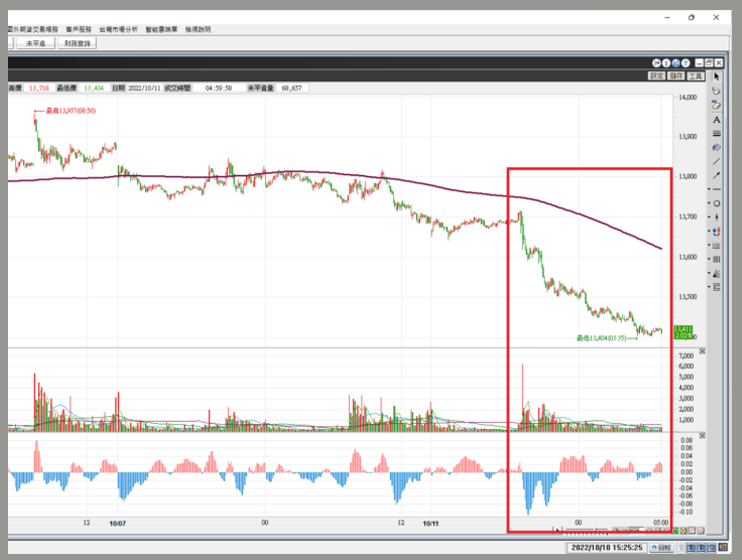Click the first round icon in chart title bar
The height and width of the screenshot is (560, 742).
[x=656, y=63]
